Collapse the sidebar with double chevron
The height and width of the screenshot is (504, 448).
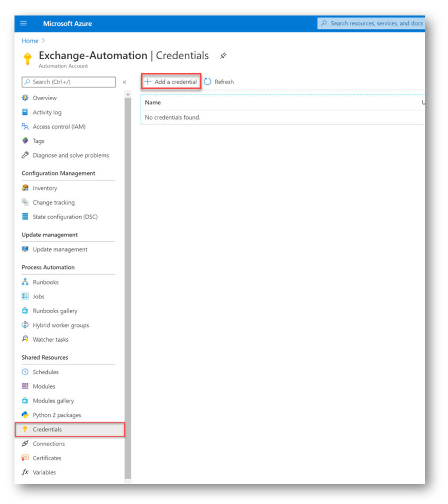pyautogui.click(x=124, y=82)
